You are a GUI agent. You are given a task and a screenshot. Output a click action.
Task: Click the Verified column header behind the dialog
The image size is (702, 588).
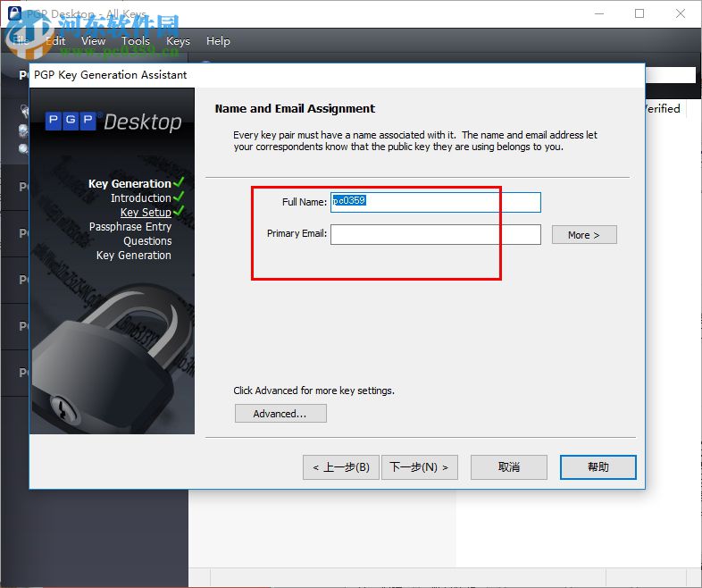click(x=663, y=108)
